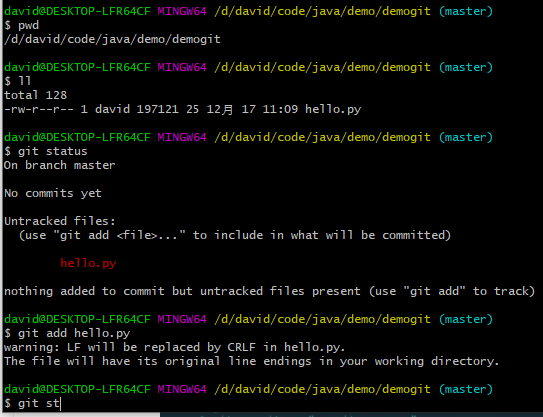Click the '$ git add hello.py' command line
Image resolution: width=543 pixels, height=417 pixels.
(67, 333)
